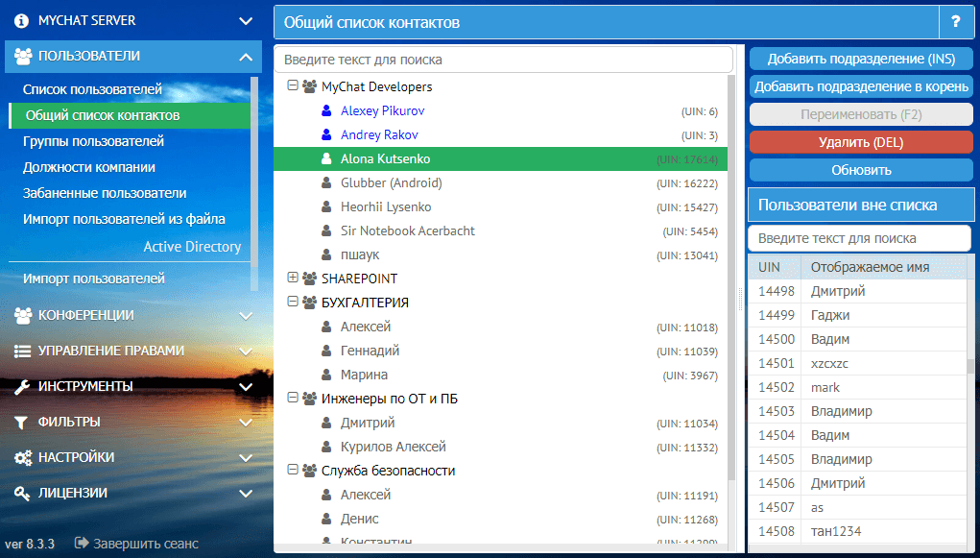Open Список пользователей in the sidebar
980x558 pixels.
[x=92, y=89]
